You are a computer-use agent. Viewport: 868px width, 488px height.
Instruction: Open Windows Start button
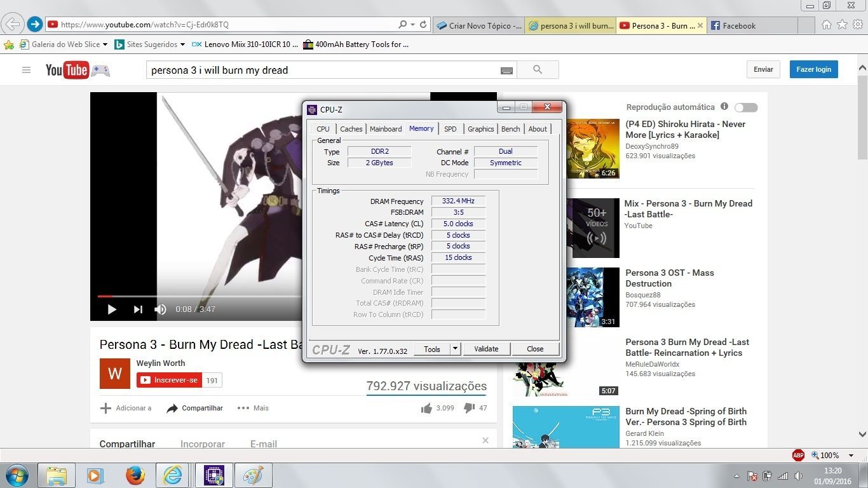tap(16, 475)
